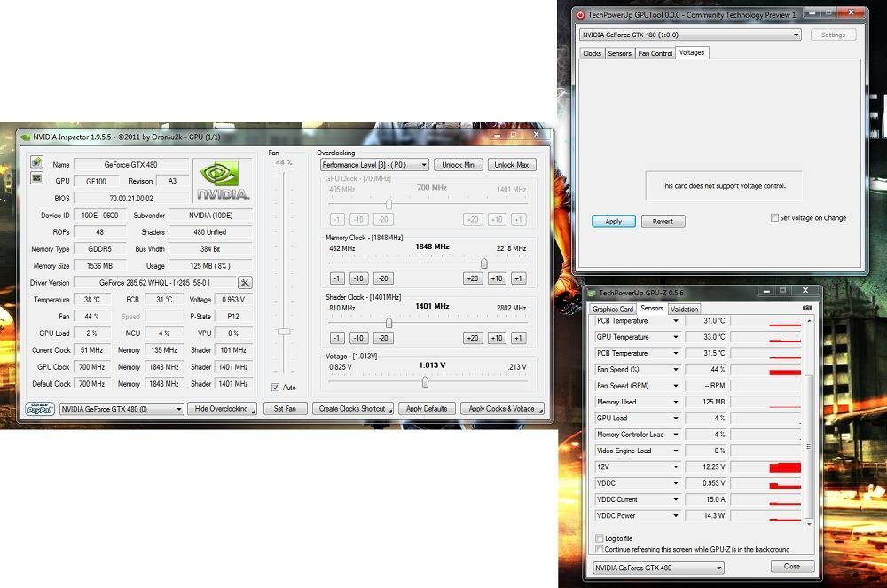Toggle Continue refreshing in background checkbox
The height and width of the screenshot is (588, 887).
pyautogui.click(x=599, y=549)
